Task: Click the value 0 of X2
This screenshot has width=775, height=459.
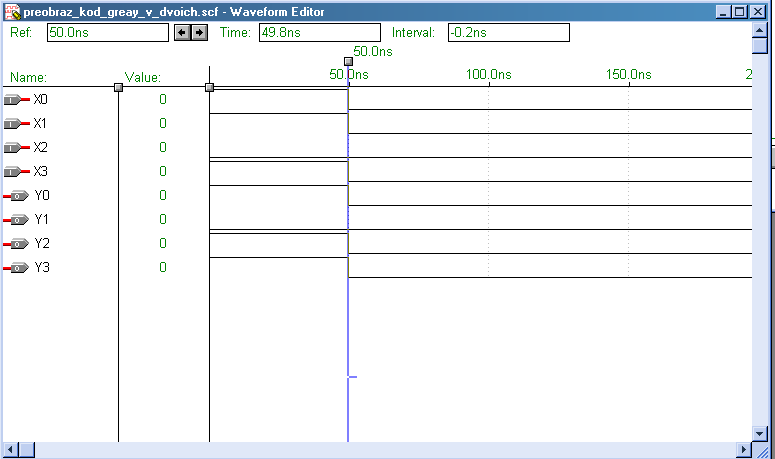Action: [163, 147]
